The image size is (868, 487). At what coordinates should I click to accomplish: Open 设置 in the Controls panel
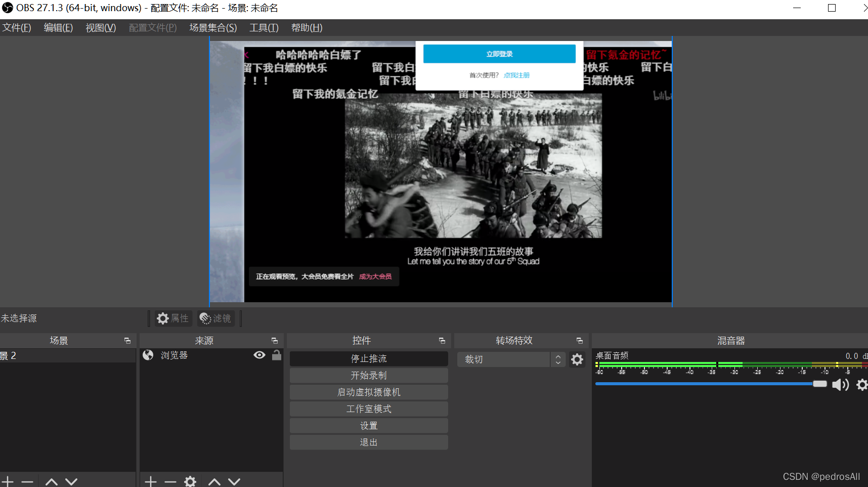tap(369, 425)
